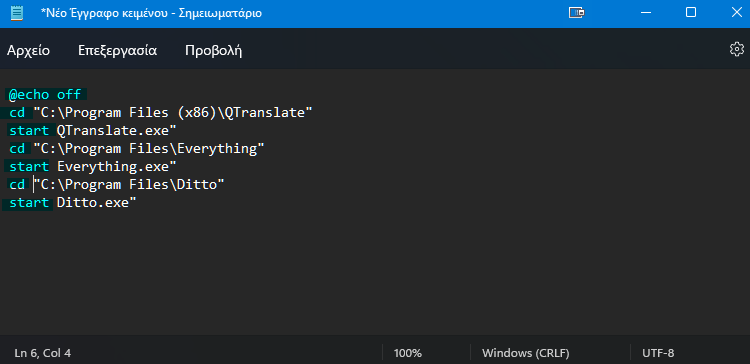Click in the Program Files (x86)\QTranslate path
750x364 pixels.
(172, 113)
